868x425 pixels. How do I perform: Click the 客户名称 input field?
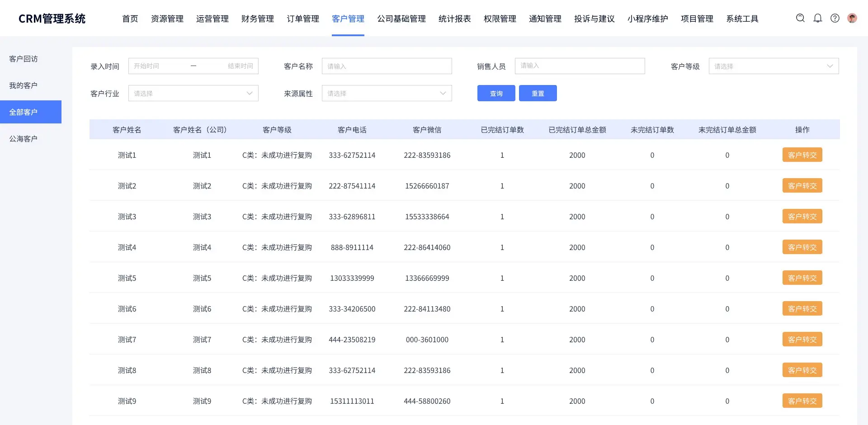387,66
